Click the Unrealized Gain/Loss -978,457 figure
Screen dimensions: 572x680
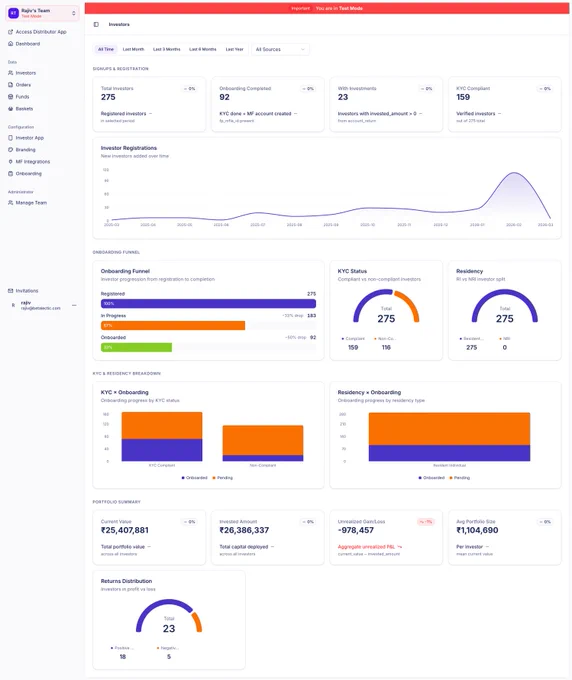(x=356, y=530)
